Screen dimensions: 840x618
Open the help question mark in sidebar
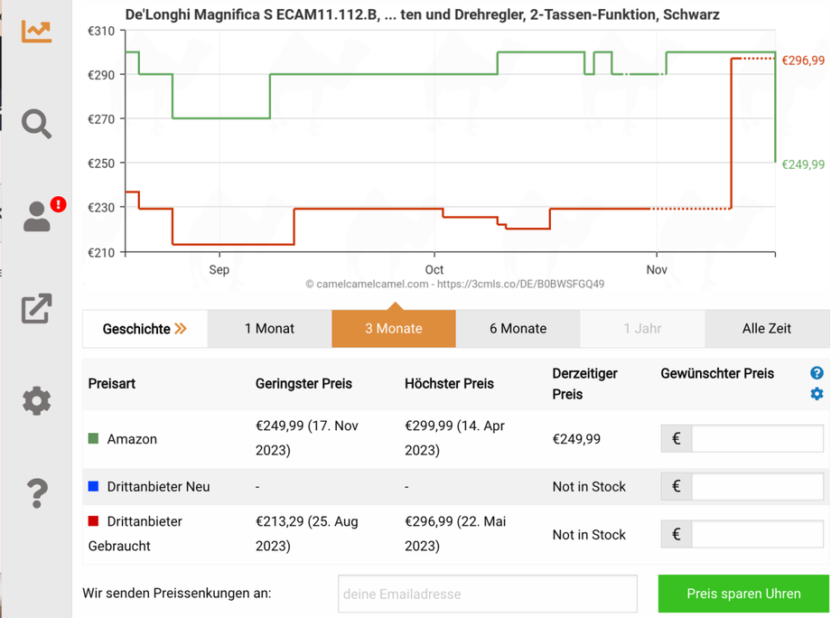coord(37,493)
